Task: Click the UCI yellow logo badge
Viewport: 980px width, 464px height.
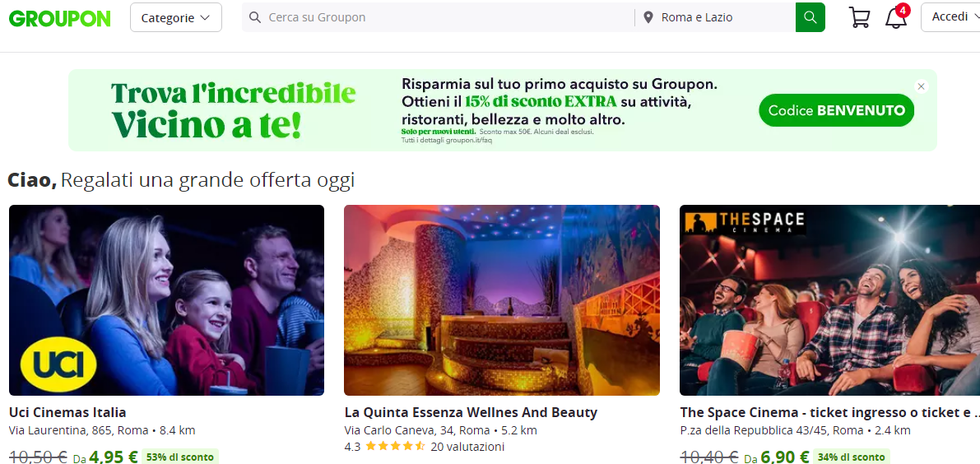Action: point(58,364)
